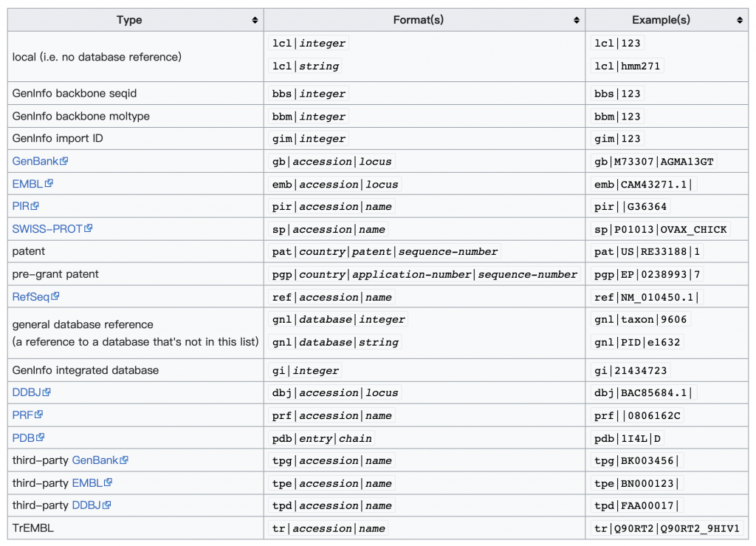Viewport: 756px width, 546px height.
Task: Click external link icon beside RefSeq
Action: coord(55,297)
